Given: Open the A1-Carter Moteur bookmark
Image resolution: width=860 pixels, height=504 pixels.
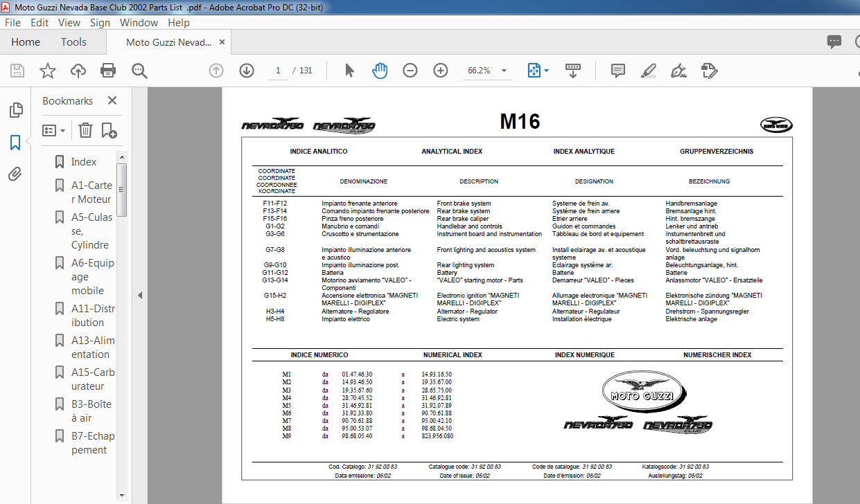Looking at the screenshot, I should pos(91,192).
